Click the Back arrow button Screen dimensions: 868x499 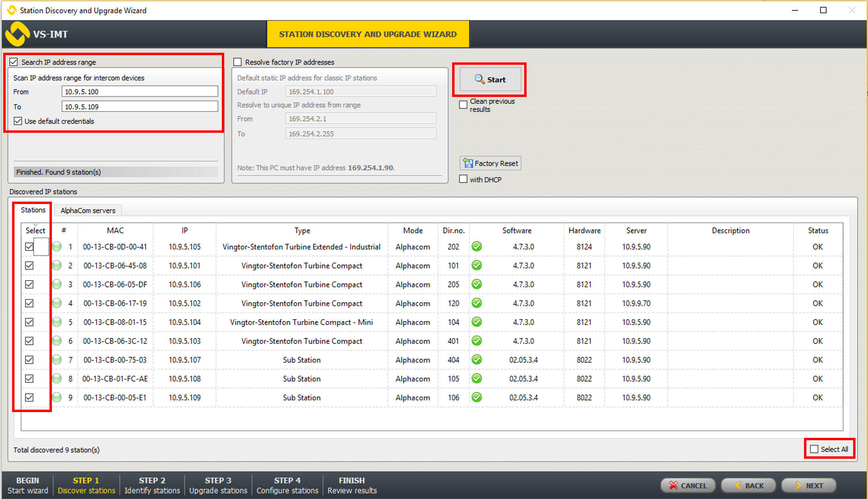(748, 485)
